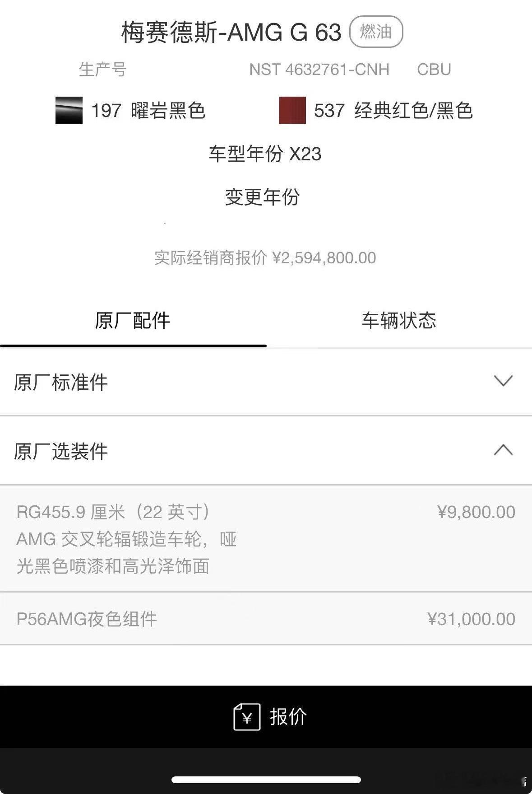
Task: Click the 梅赛德斯-AMG G 63 title
Action: 231,33
